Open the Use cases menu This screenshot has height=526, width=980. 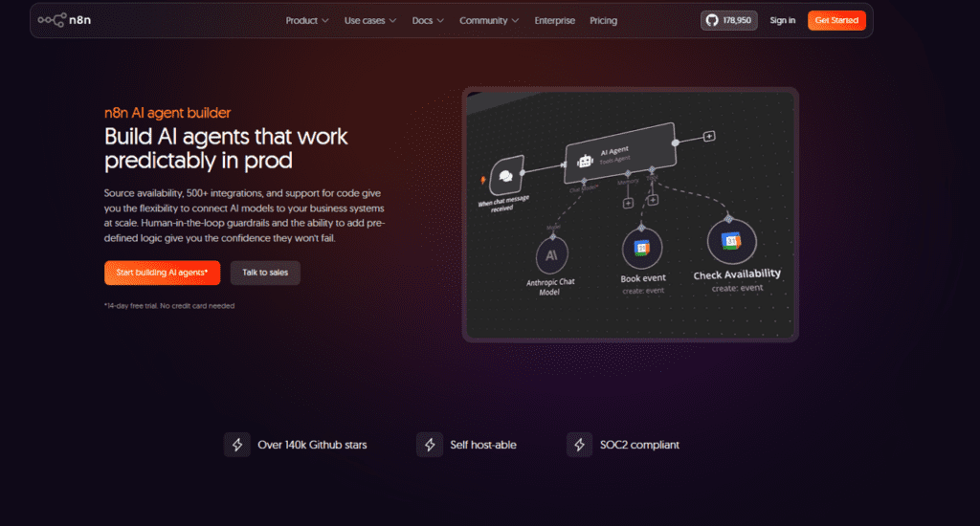point(370,21)
